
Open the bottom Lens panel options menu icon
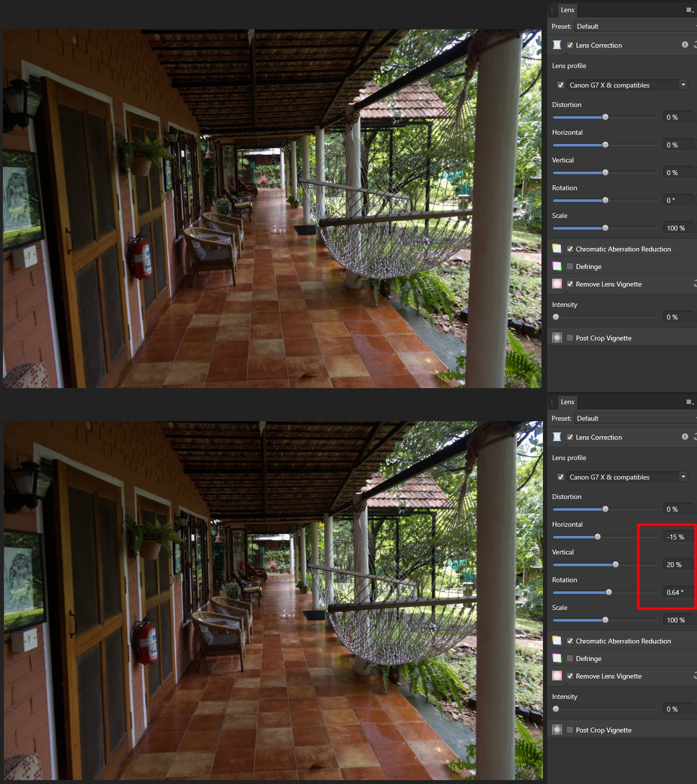click(689, 402)
